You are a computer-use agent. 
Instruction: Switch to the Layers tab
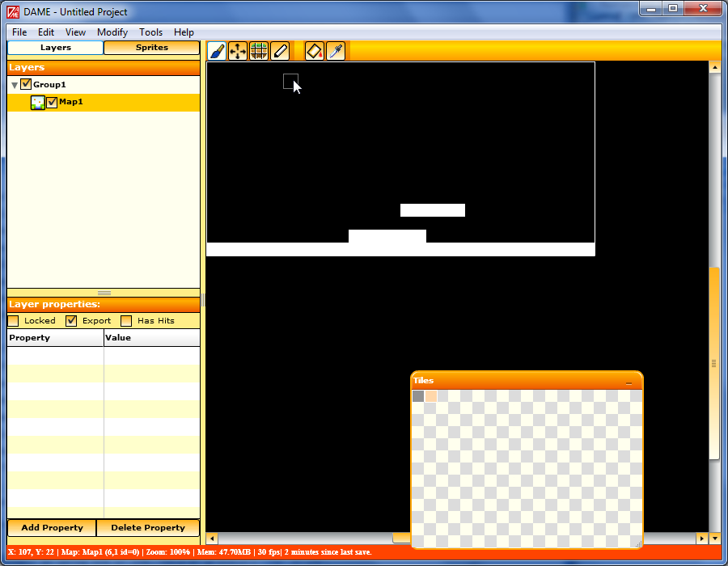[x=55, y=48]
